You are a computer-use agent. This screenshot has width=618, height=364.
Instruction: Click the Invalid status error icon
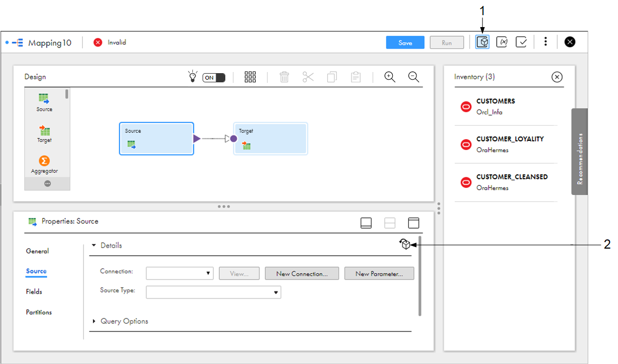pyautogui.click(x=97, y=42)
